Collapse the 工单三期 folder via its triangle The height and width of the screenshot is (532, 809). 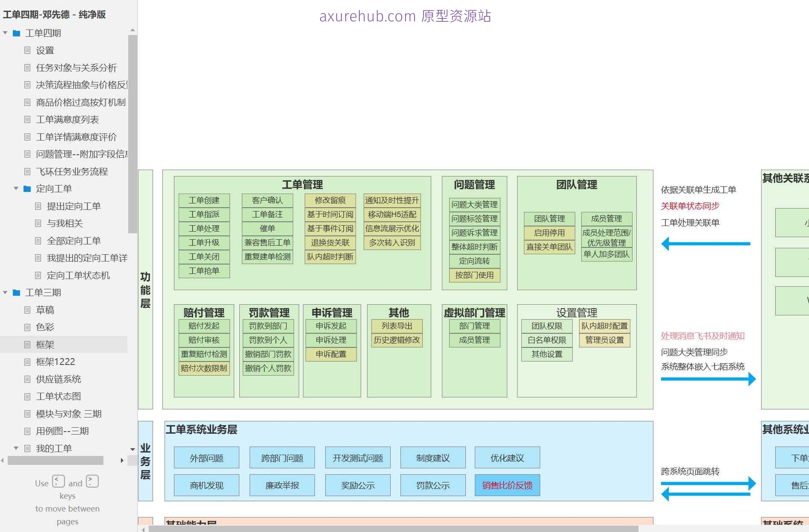coord(5,293)
